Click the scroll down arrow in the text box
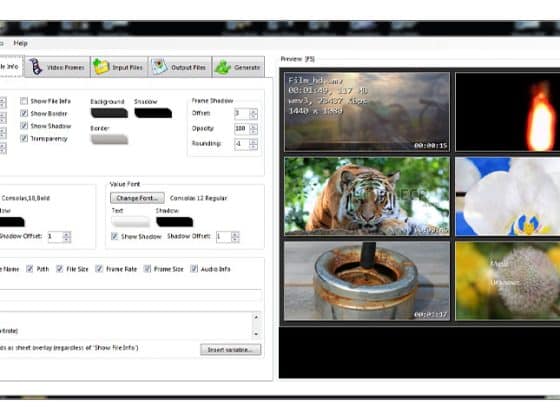This screenshot has width=560, height=420. [x=256, y=334]
